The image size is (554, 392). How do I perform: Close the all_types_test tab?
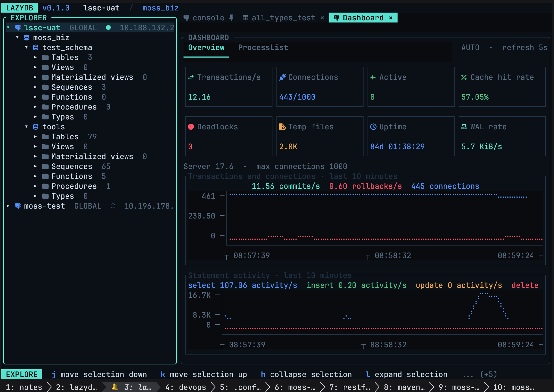[x=322, y=18]
